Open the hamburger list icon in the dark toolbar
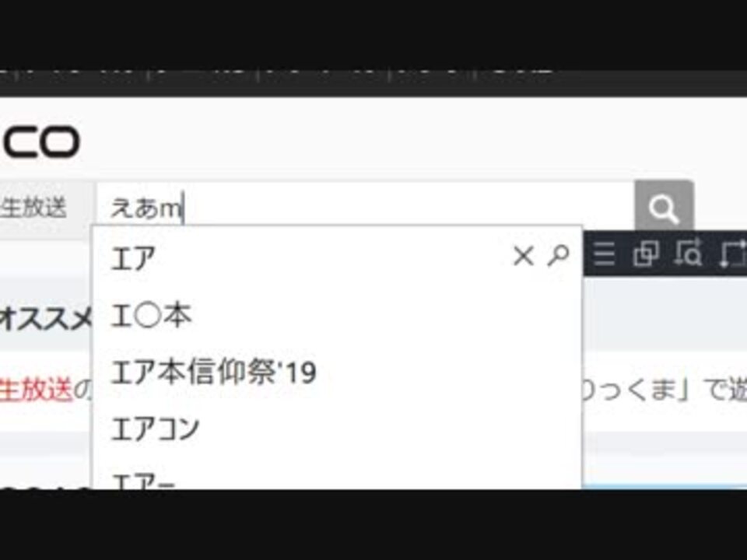The image size is (747, 560). click(x=604, y=253)
